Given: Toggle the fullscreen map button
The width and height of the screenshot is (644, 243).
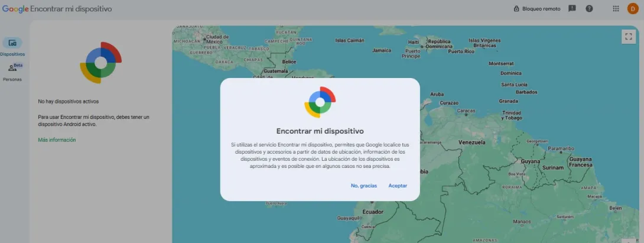Looking at the screenshot, I should [628, 36].
